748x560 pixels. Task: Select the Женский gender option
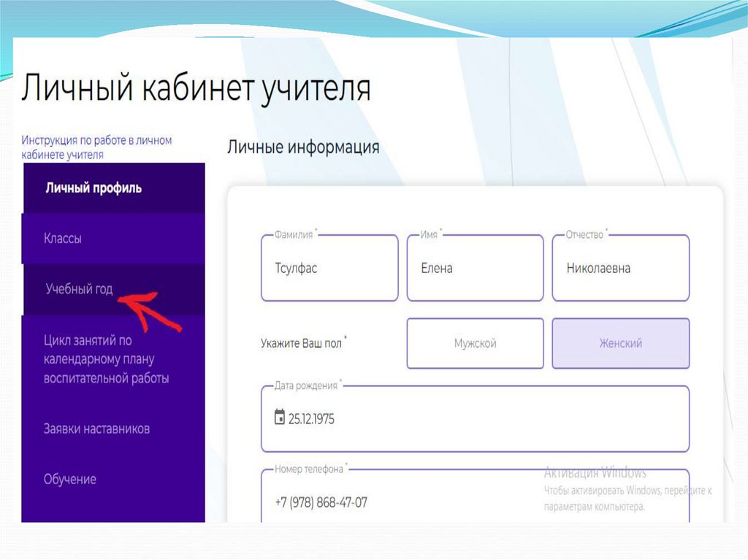click(x=621, y=343)
